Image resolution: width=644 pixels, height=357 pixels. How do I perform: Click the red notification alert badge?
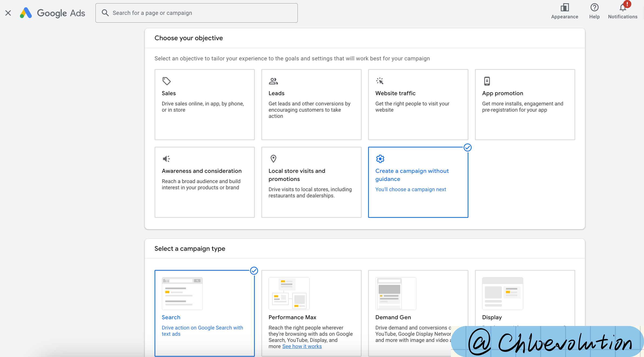click(627, 4)
